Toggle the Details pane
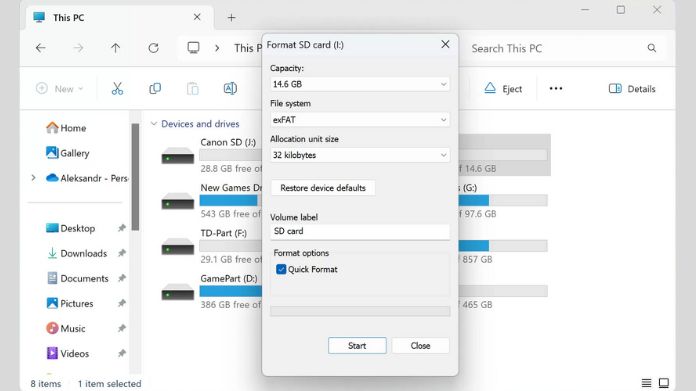The height and width of the screenshot is (391, 696). click(632, 89)
